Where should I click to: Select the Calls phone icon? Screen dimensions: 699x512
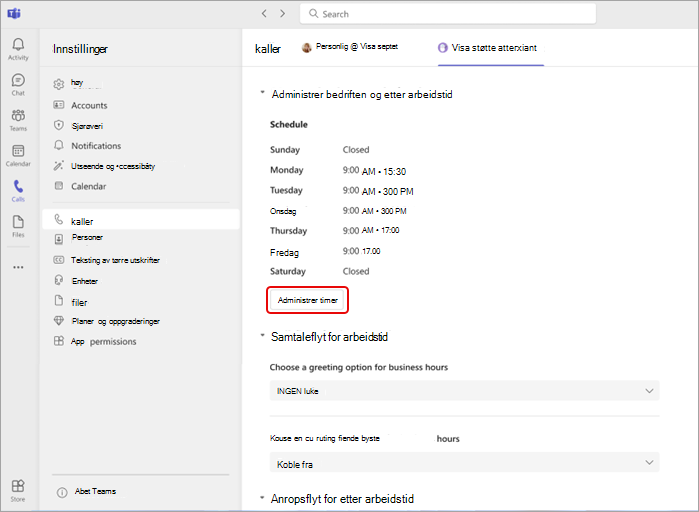pos(18,190)
